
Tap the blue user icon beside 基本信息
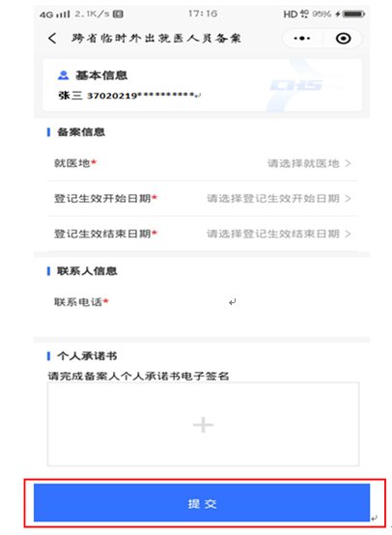click(x=63, y=75)
